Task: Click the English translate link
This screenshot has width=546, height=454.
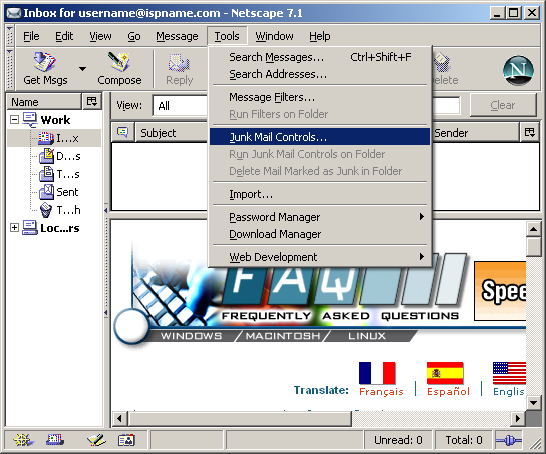Action: pos(508,392)
